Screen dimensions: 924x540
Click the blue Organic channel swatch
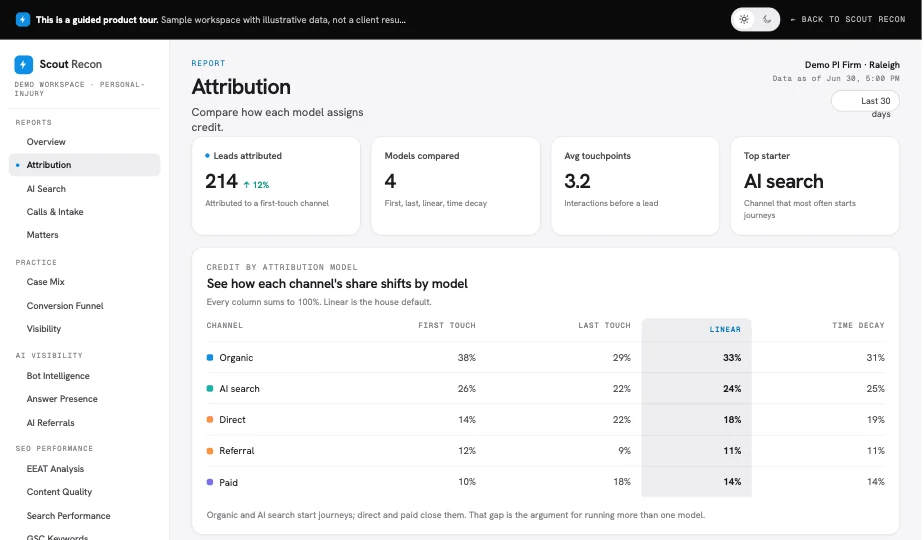point(210,357)
